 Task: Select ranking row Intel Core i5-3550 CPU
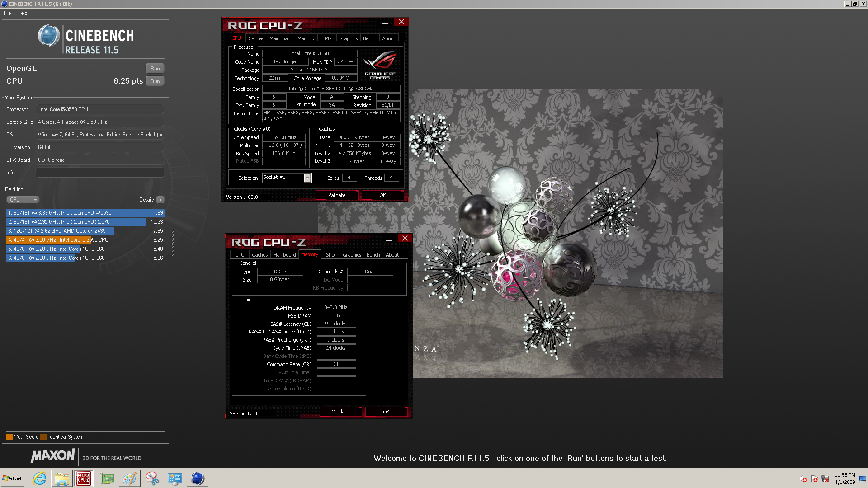click(x=85, y=240)
